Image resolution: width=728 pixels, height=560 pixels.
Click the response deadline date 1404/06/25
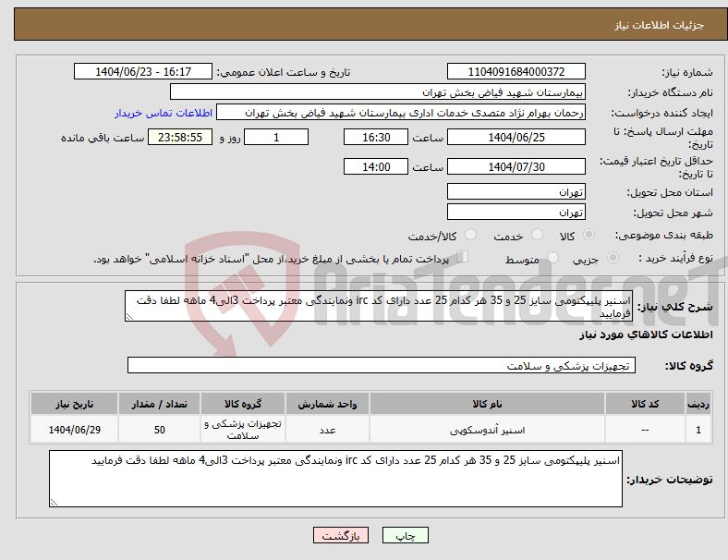click(x=516, y=138)
